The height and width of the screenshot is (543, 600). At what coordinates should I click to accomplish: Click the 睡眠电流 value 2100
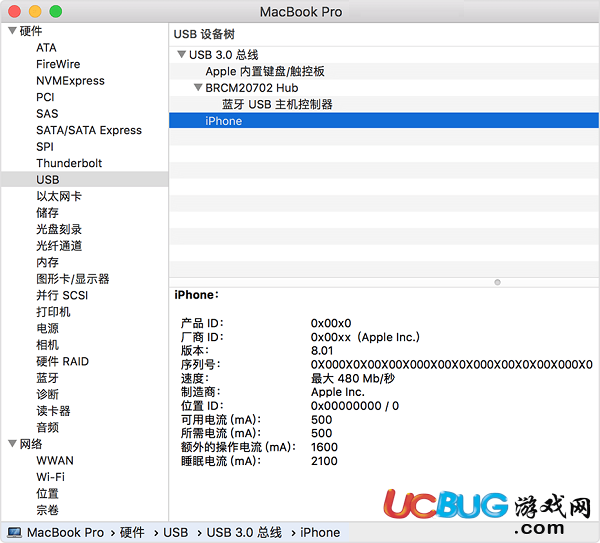point(324,461)
